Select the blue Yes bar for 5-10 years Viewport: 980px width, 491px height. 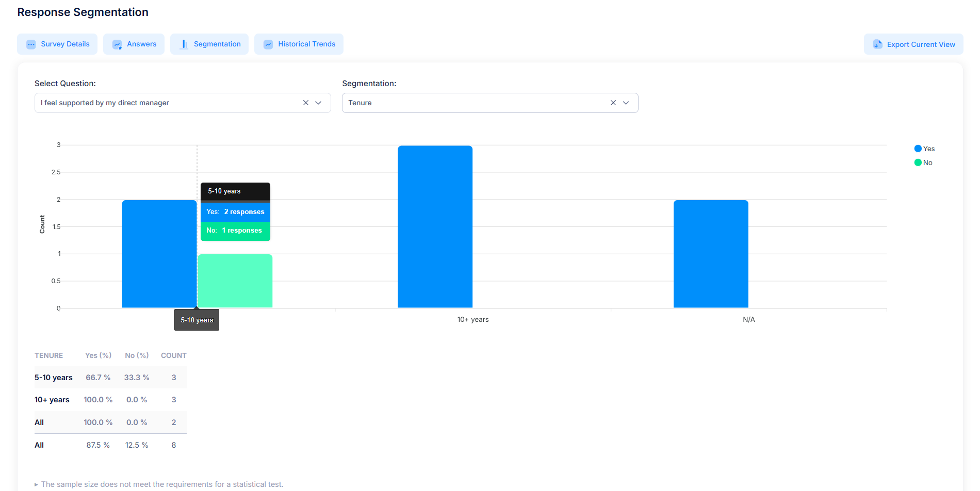tap(159, 254)
